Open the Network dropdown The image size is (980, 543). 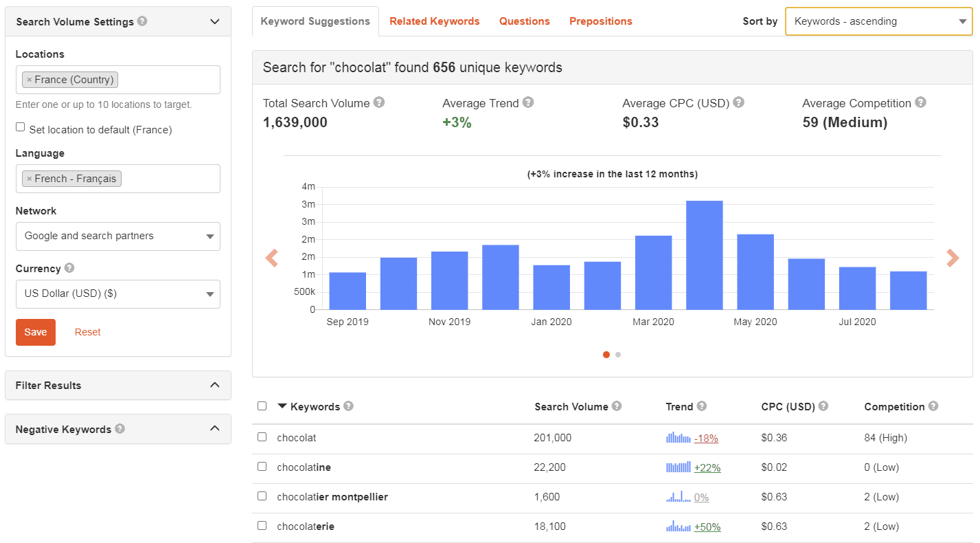click(x=118, y=236)
